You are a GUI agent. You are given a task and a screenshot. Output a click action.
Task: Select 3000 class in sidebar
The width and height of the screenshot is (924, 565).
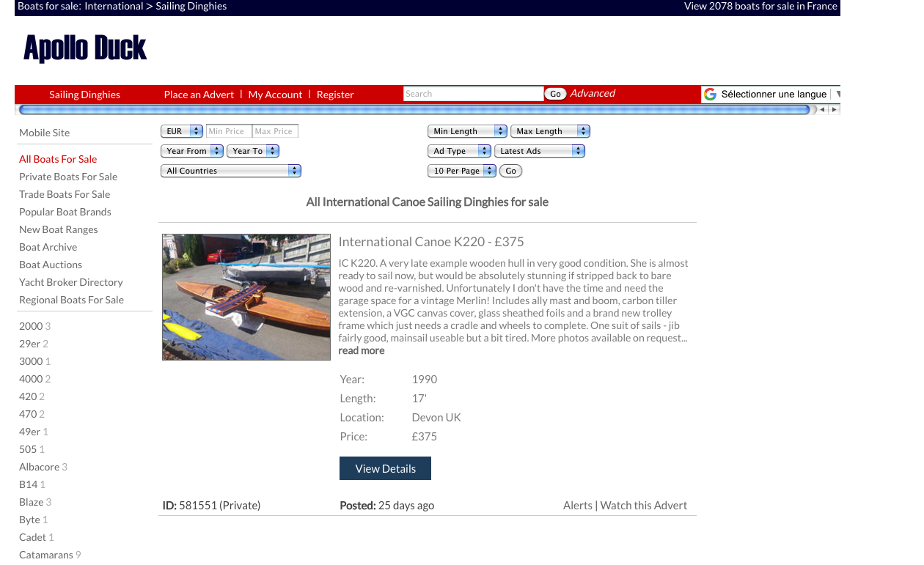pos(31,361)
